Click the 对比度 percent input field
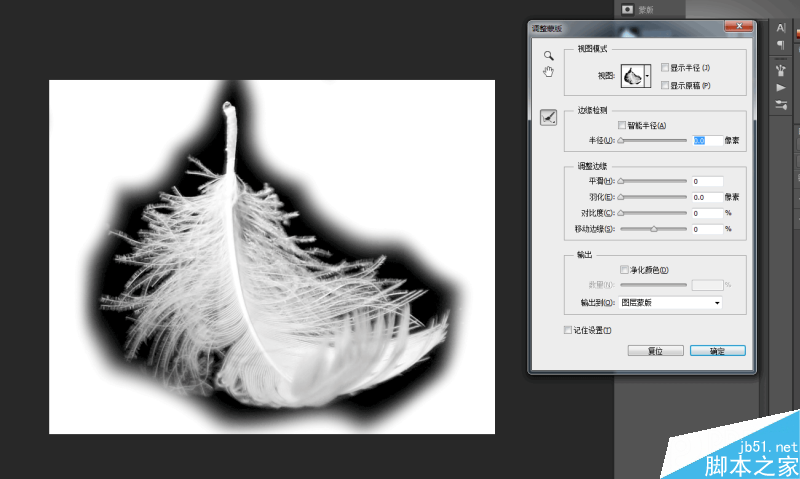The width and height of the screenshot is (800, 479). pos(707,213)
